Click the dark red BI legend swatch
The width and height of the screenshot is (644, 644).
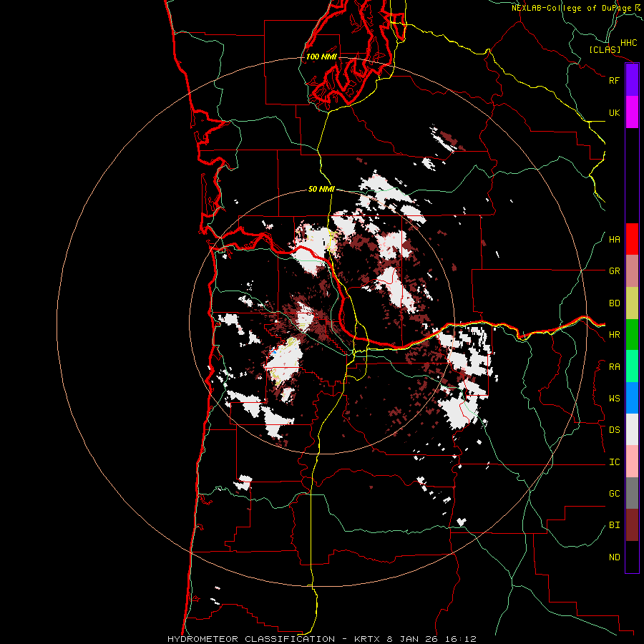point(632,525)
